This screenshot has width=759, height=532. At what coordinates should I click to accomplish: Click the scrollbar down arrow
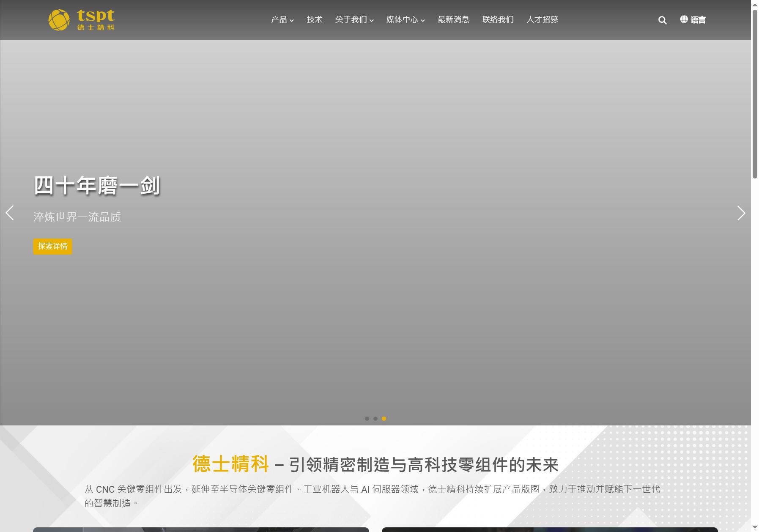click(x=755, y=528)
